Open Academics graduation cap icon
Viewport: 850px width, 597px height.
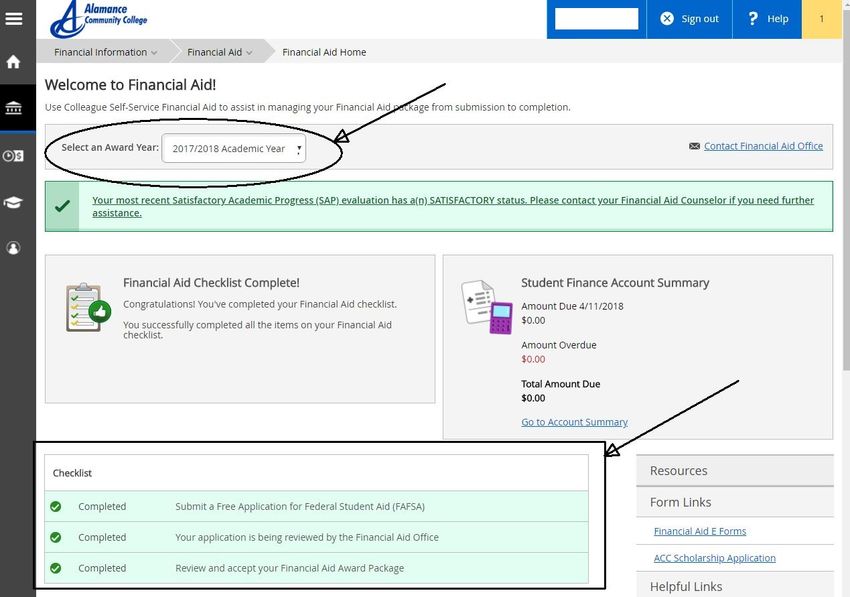(13, 202)
